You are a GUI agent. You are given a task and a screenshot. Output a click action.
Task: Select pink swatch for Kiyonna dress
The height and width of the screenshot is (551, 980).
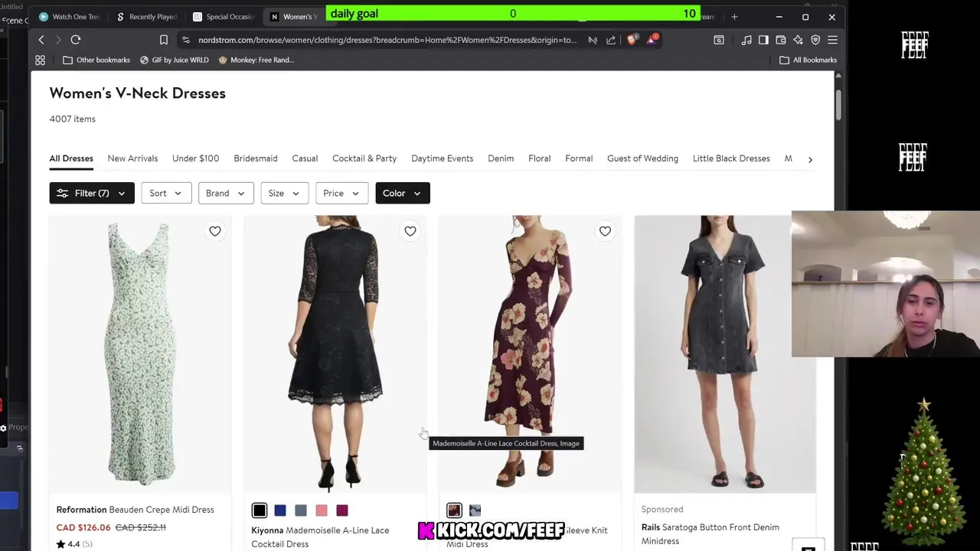pyautogui.click(x=322, y=510)
